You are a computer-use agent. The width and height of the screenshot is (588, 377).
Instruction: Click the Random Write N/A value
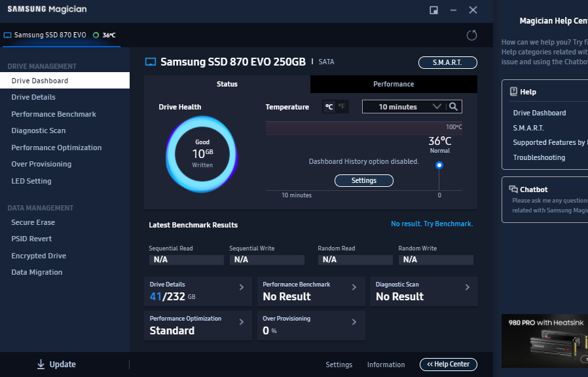coord(435,260)
